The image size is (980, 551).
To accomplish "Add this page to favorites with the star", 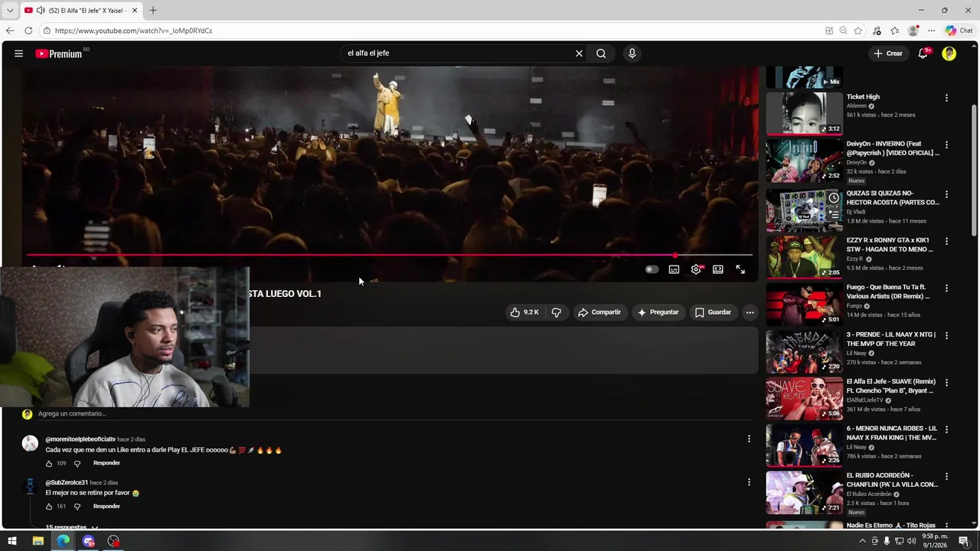I will pyautogui.click(x=858, y=31).
